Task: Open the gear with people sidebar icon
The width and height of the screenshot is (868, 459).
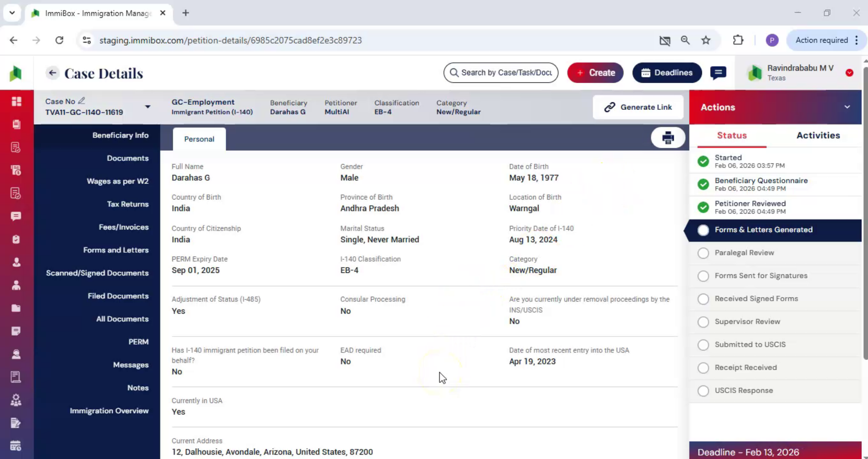Action: [16, 400]
